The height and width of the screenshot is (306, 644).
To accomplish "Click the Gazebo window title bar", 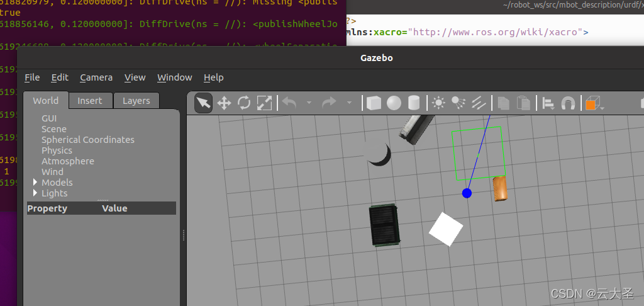I will 376,57.
